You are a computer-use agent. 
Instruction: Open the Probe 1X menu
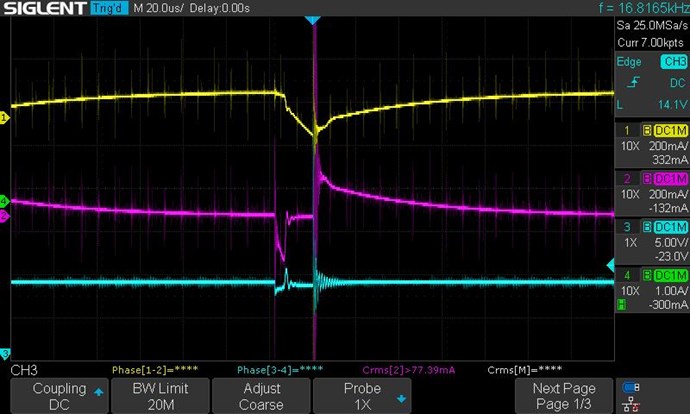pos(362,396)
